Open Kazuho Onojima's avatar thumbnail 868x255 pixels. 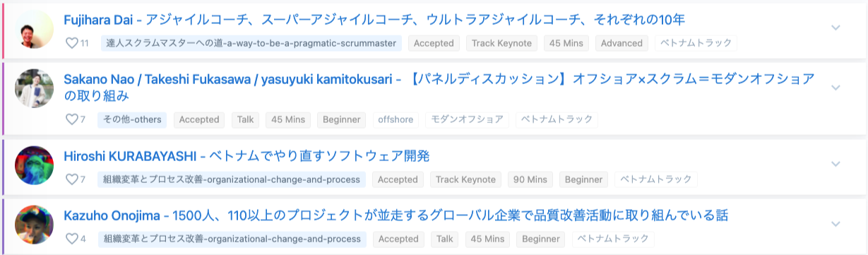[x=34, y=225]
